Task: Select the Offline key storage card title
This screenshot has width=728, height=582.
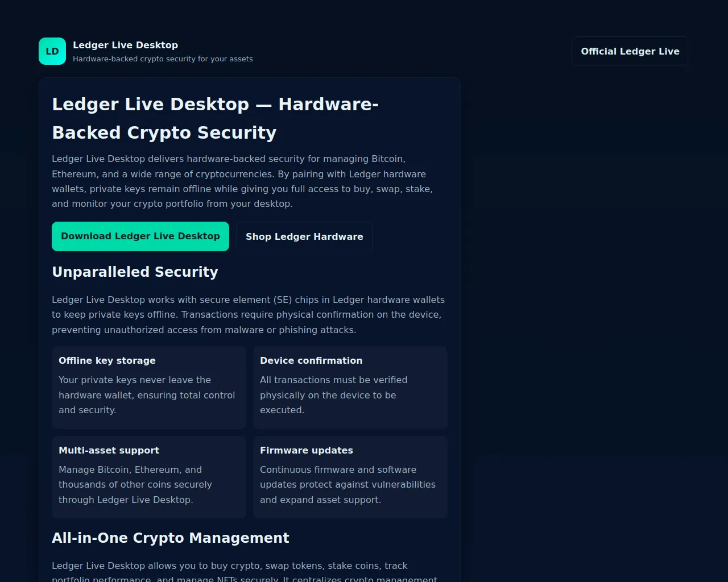Action: tap(107, 360)
